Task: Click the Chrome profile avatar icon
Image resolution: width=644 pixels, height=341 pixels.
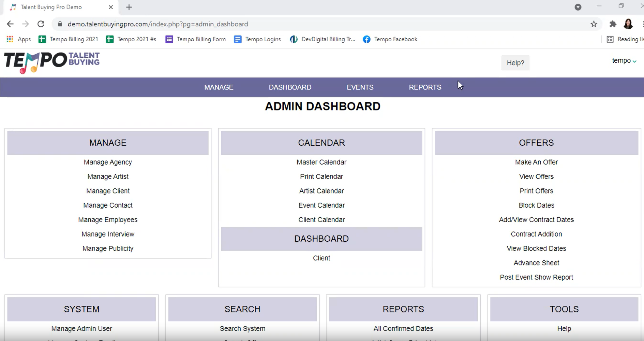Action: [628, 24]
